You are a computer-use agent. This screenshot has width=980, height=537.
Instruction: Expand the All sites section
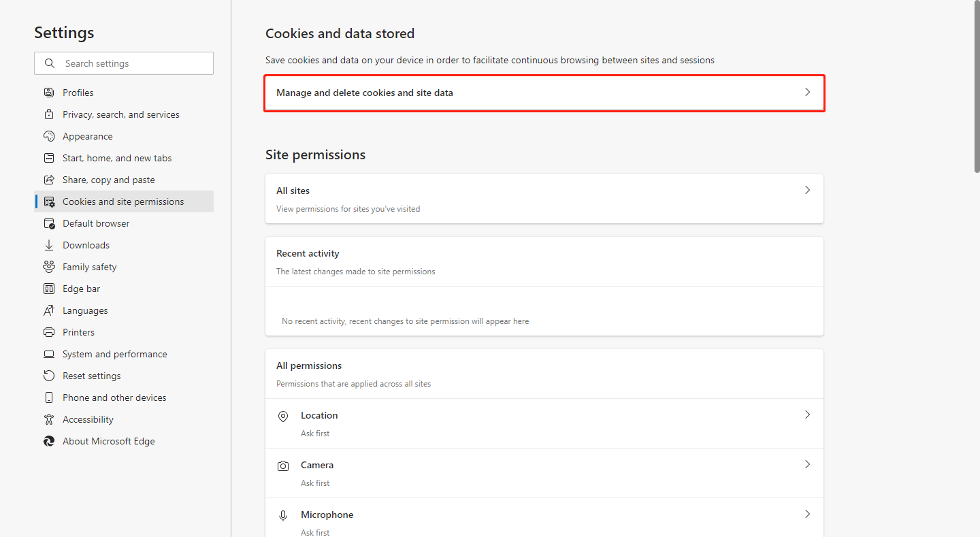(807, 190)
